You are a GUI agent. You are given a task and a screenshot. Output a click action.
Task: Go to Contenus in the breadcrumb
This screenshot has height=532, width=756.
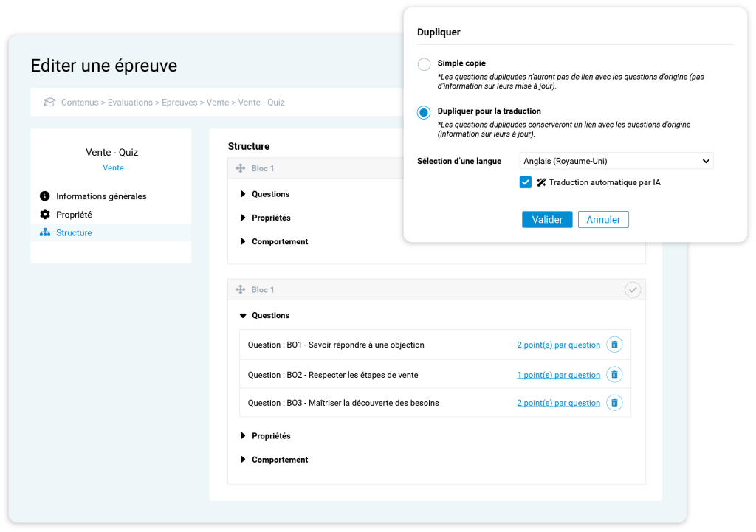point(80,102)
